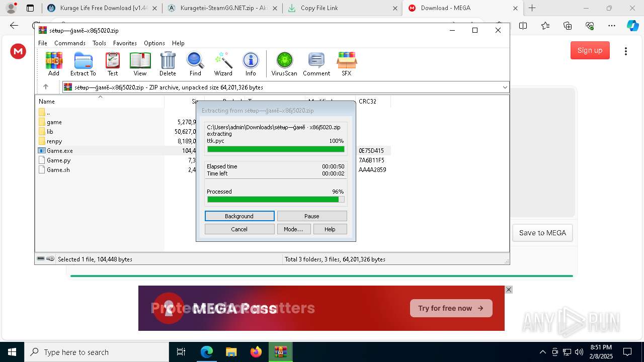Click the Find magnifier icon
Viewport: 644px width, 362px height.
[195, 64]
